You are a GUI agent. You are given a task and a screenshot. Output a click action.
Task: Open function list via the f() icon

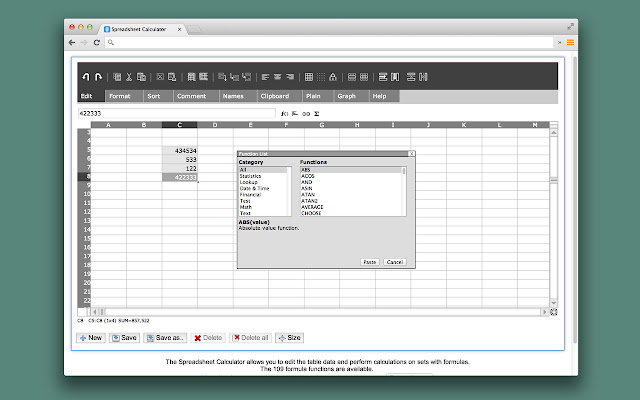point(284,113)
